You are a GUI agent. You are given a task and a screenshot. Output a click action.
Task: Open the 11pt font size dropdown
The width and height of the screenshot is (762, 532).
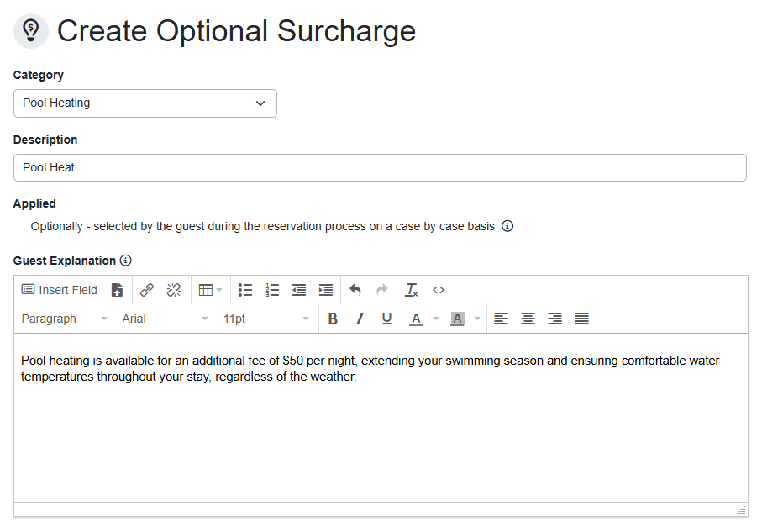[x=265, y=319]
